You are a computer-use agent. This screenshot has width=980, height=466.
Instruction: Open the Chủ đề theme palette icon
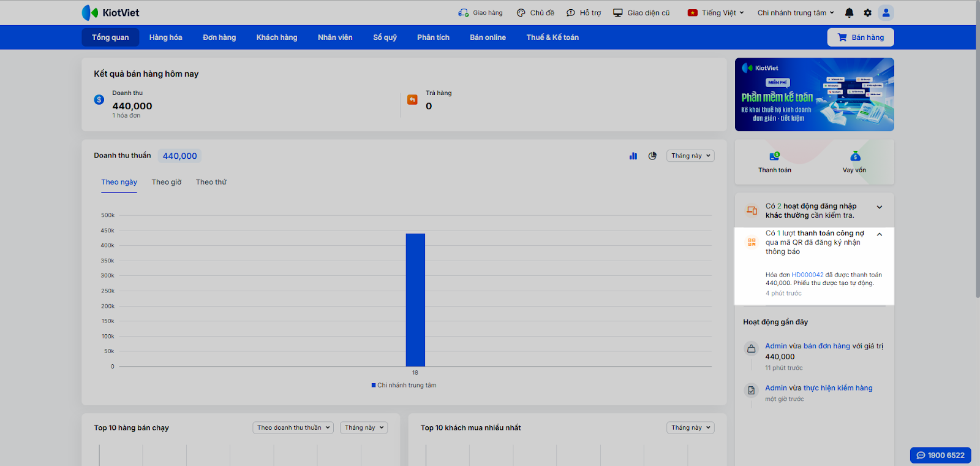[x=521, y=13]
